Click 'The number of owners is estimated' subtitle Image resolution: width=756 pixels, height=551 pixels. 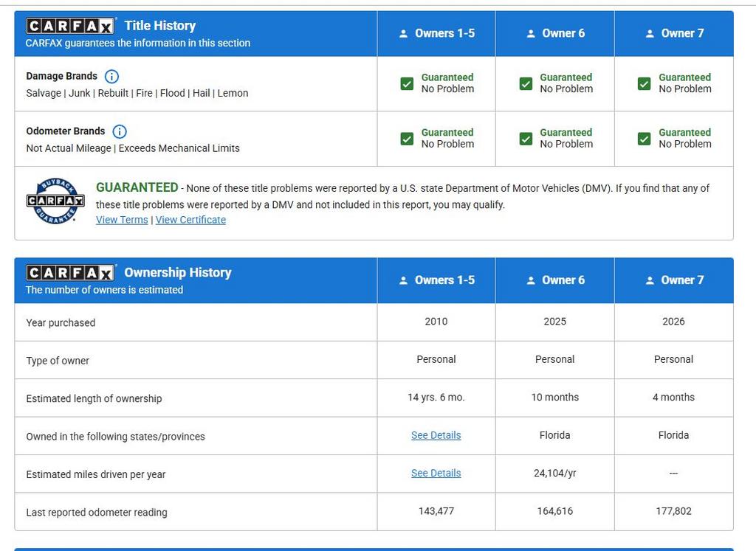pos(104,290)
